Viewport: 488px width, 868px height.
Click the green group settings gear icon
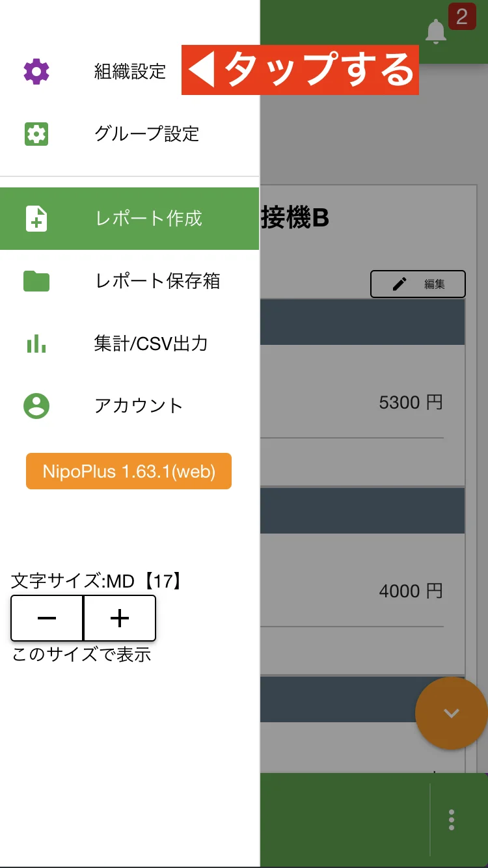pyautogui.click(x=36, y=134)
